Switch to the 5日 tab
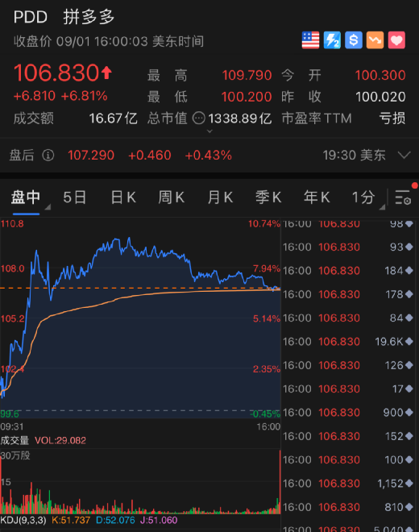Viewport: 419px width, 532px height. click(75, 197)
